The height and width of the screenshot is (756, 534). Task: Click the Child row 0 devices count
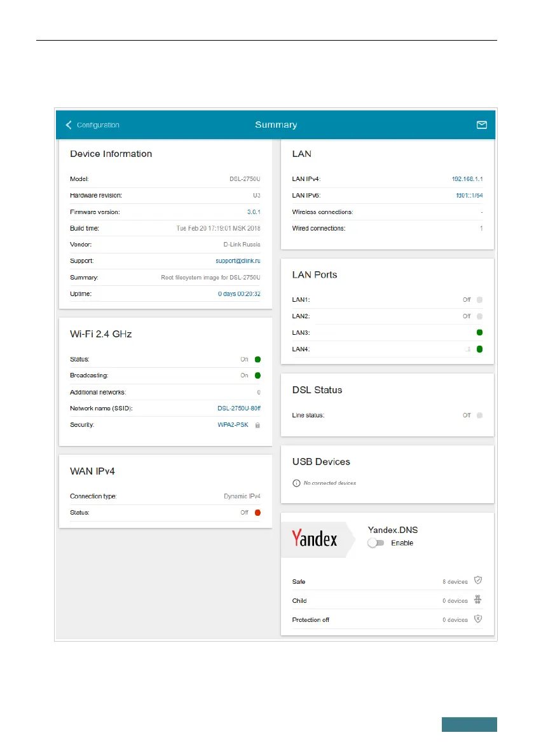(455, 601)
